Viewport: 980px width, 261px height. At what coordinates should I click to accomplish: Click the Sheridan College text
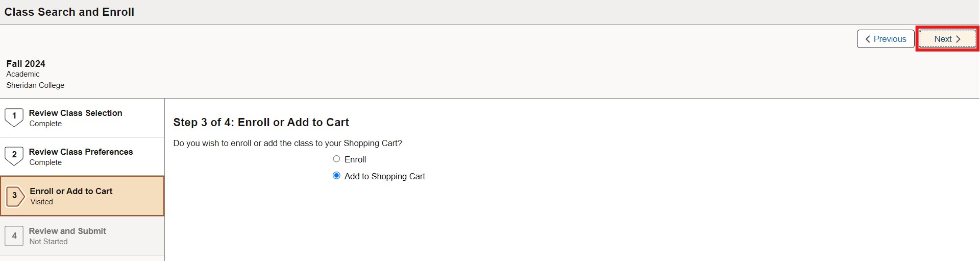click(x=35, y=85)
